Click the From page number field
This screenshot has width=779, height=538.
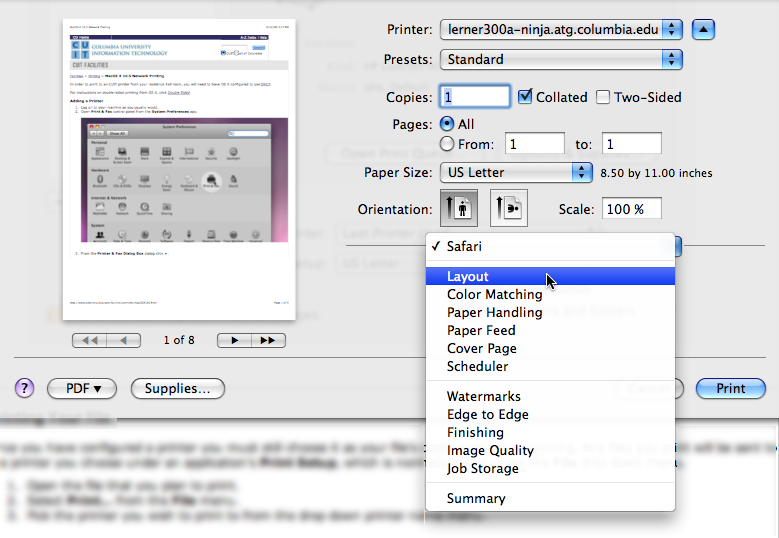(535, 144)
